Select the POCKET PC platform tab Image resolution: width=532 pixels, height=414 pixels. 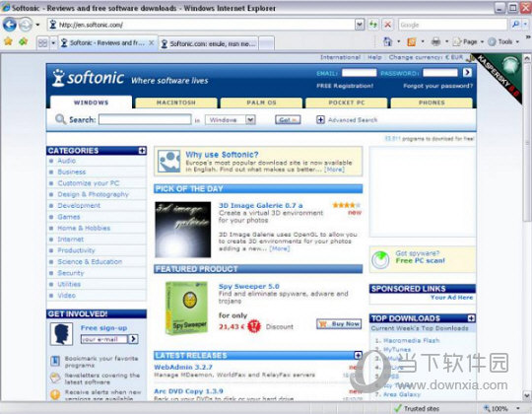pos(347,103)
